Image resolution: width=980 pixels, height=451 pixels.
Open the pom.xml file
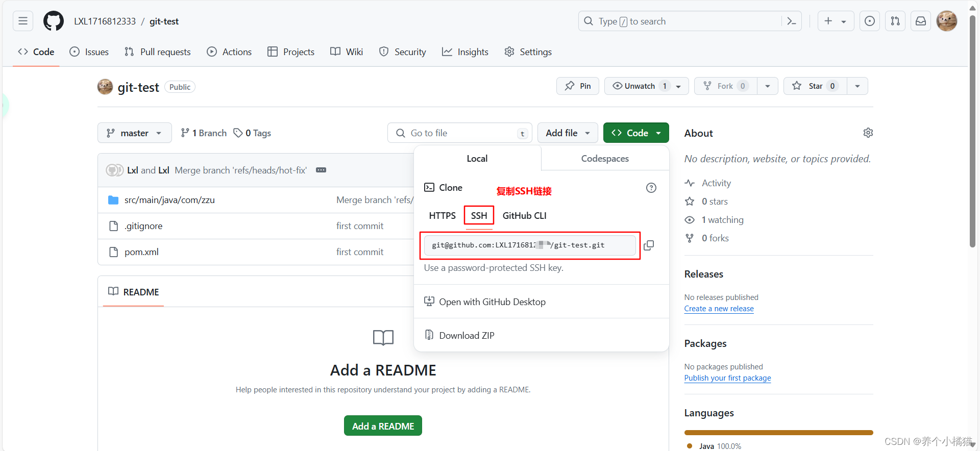point(141,252)
